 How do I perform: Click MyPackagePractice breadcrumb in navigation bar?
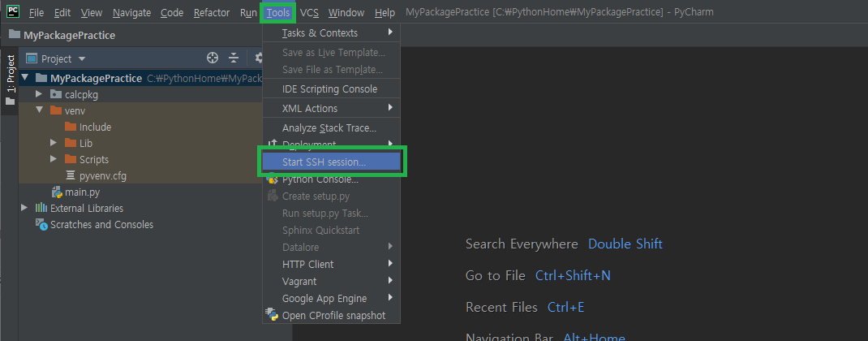[x=69, y=35]
